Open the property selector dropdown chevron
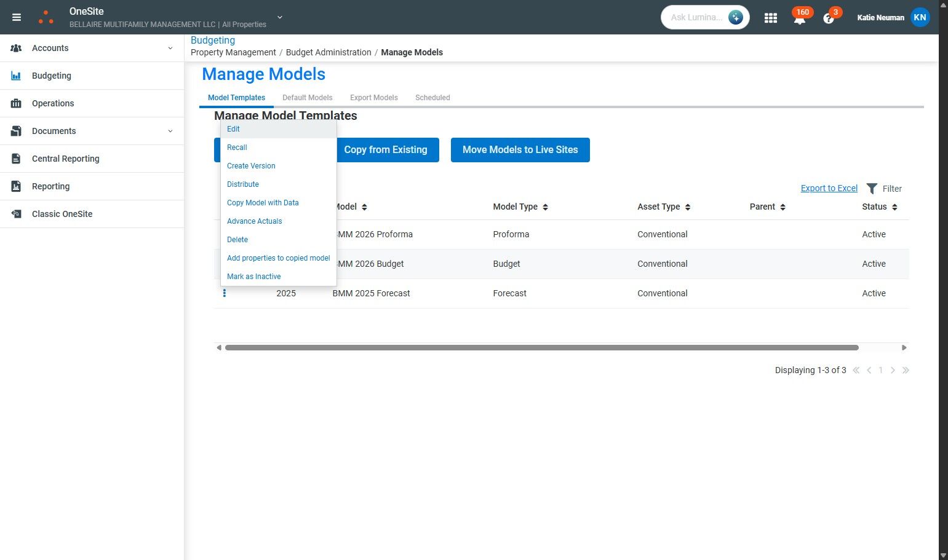 click(280, 17)
